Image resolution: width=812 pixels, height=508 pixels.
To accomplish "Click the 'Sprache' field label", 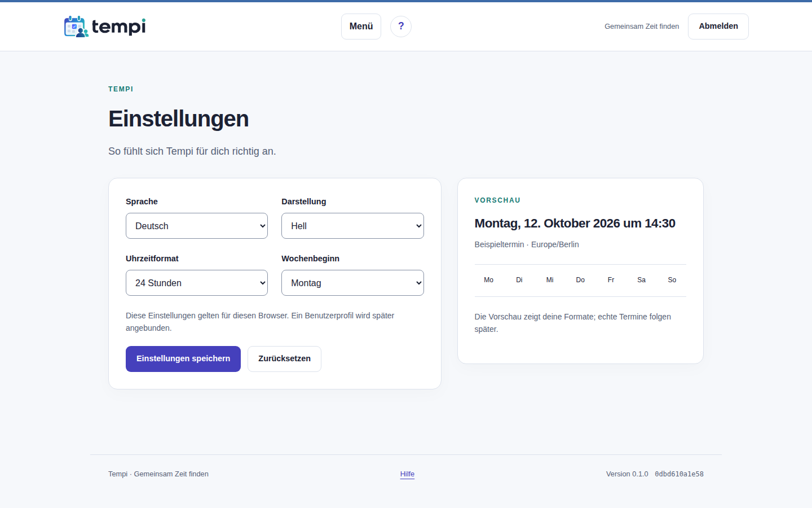I will 142,202.
